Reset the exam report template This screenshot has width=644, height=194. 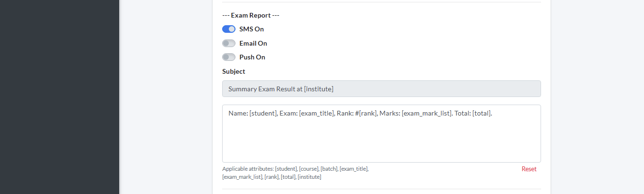(529, 169)
